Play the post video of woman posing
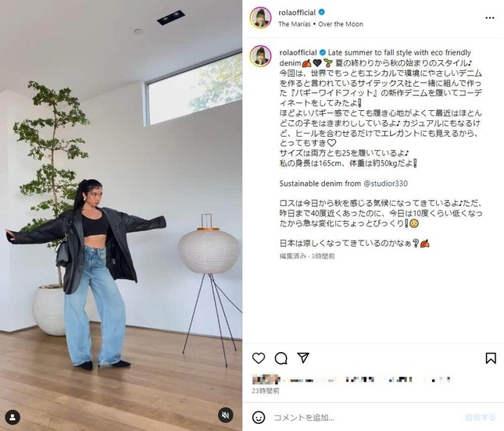Image resolution: width=504 pixels, height=431 pixels. coord(121,215)
